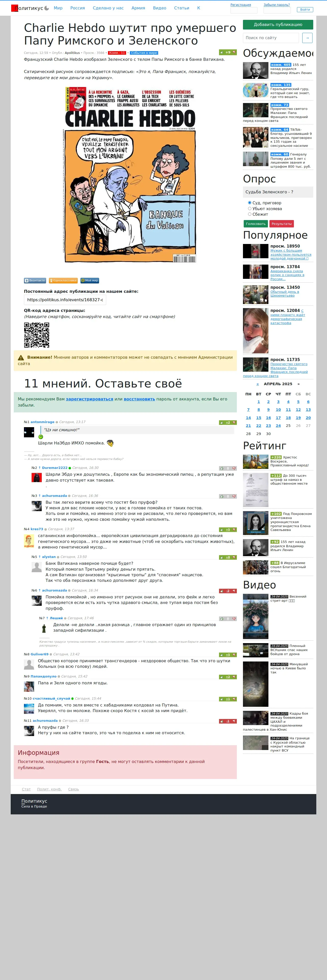Dislike antonmirage's comment №1
This screenshot has width=327, height=980.
point(234,422)
